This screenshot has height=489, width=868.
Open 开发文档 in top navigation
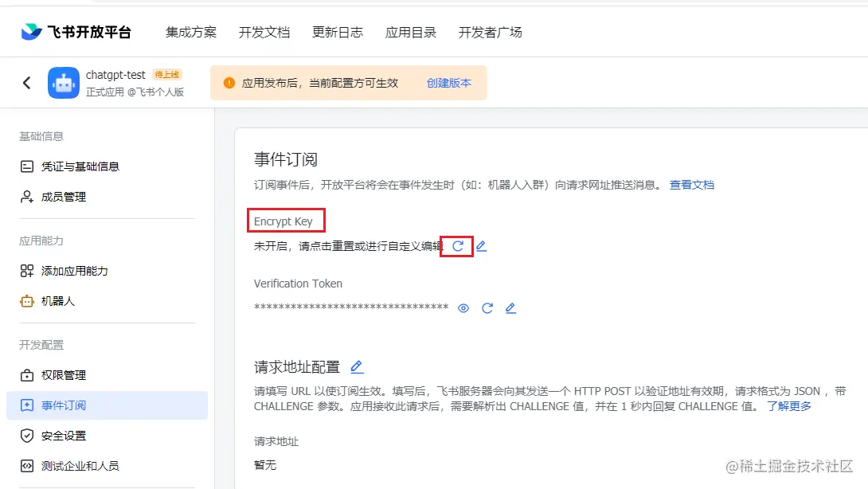pyautogui.click(x=264, y=32)
